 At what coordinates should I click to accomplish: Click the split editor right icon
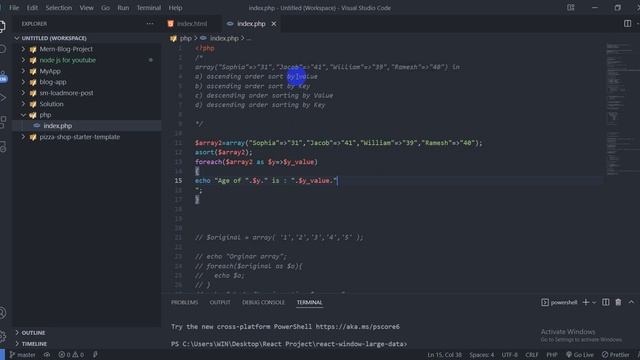(627, 24)
